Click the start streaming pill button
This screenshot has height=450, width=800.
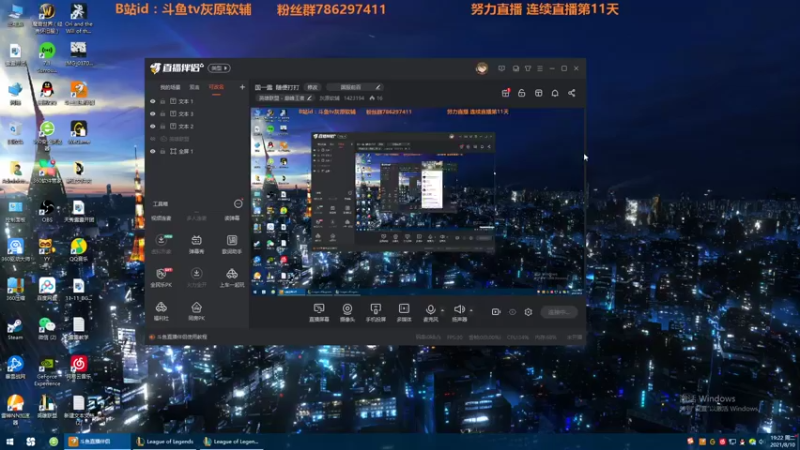click(559, 312)
